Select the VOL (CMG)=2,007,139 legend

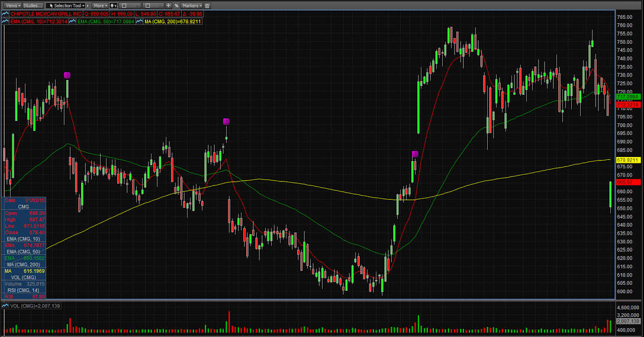(35, 306)
